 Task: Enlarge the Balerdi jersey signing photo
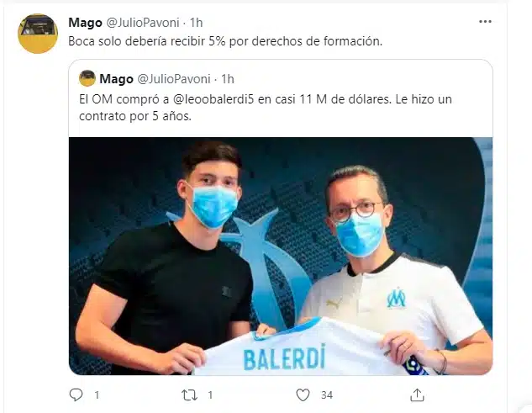(281, 256)
